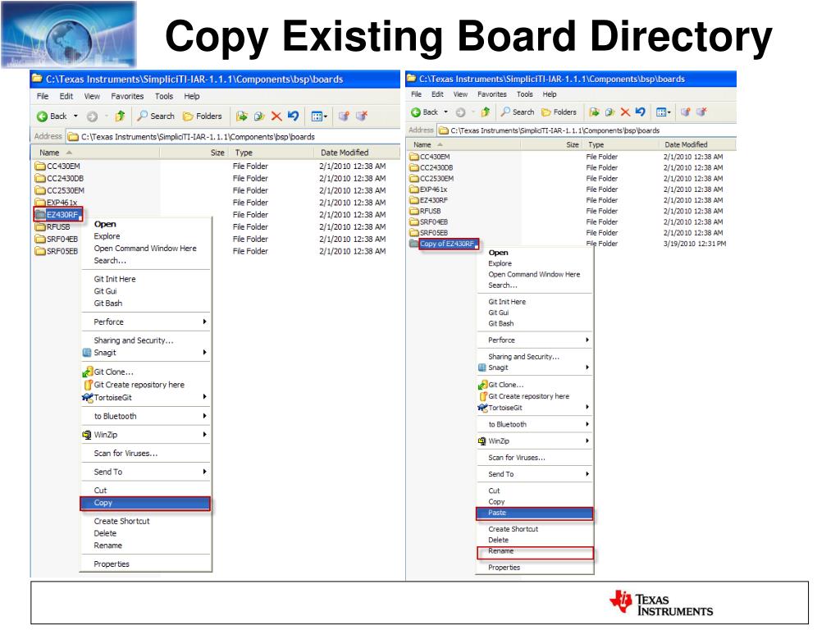Select CC2430DB folder in left window
Image resolution: width=840 pixels, height=630 pixels.
pyautogui.click(x=59, y=178)
